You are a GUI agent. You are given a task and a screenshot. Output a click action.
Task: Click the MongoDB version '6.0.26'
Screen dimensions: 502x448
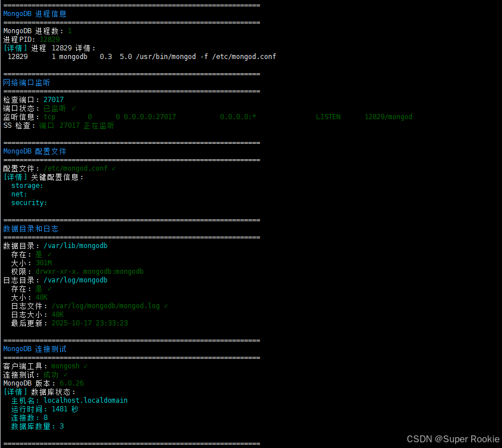coord(72,383)
